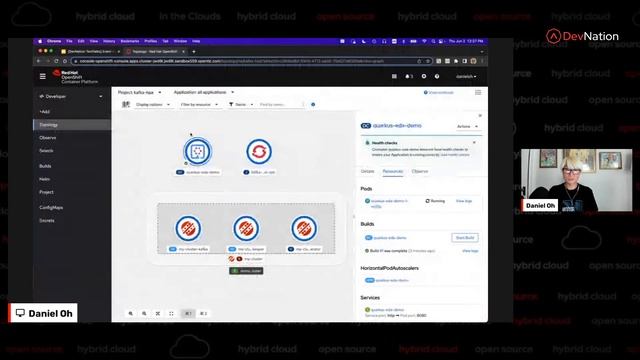Click the build decorator on quarkus-edx-demo node
This screenshot has height=360, width=640.
[186, 163]
